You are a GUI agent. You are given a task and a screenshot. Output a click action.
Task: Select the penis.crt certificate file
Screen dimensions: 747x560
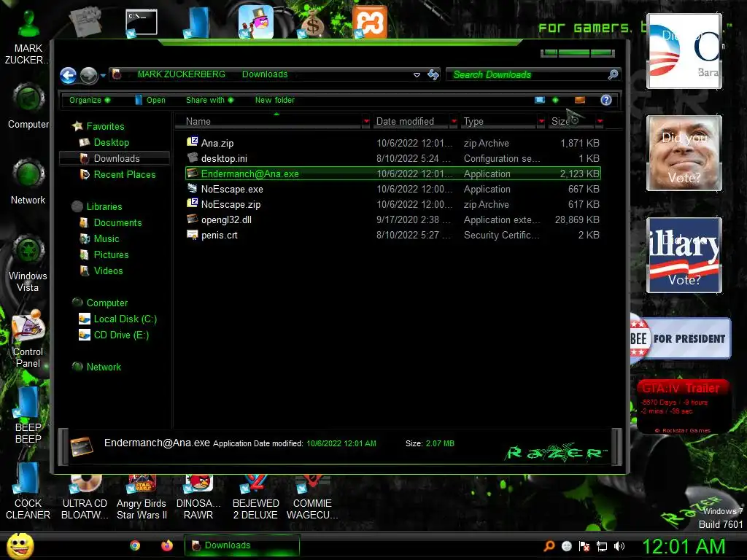pyautogui.click(x=393, y=235)
